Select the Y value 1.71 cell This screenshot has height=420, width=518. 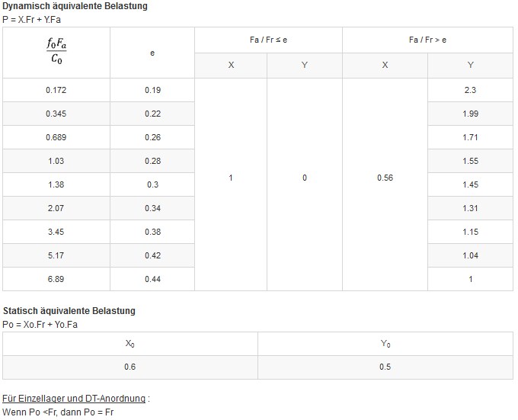(470, 138)
